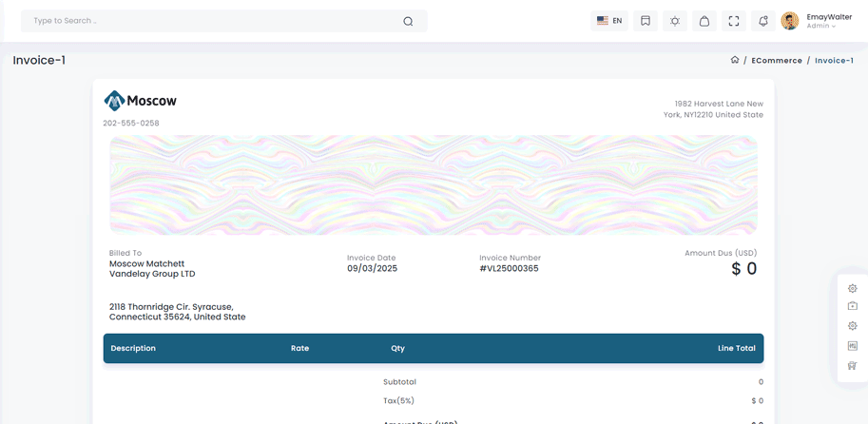Open the shopping bag cart icon
Image resolution: width=868 pixels, height=424 pixels.
coord(704,21)
